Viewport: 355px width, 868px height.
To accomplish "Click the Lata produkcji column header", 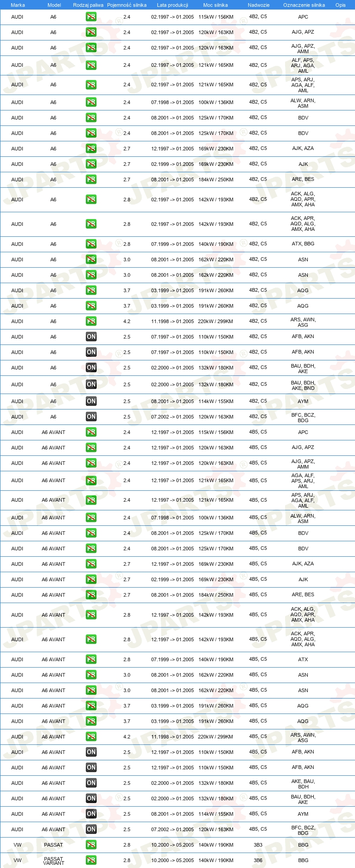I will (173, 5).
